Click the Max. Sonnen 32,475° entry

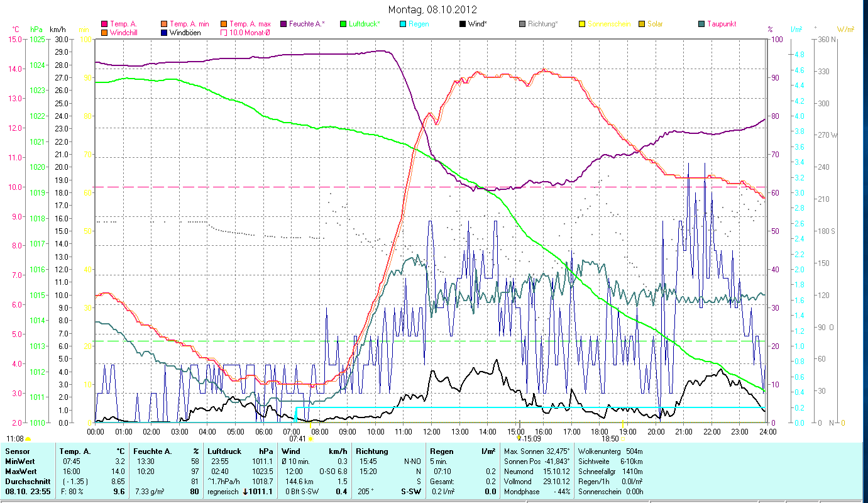pyautogui.click(x=537, y=451)
